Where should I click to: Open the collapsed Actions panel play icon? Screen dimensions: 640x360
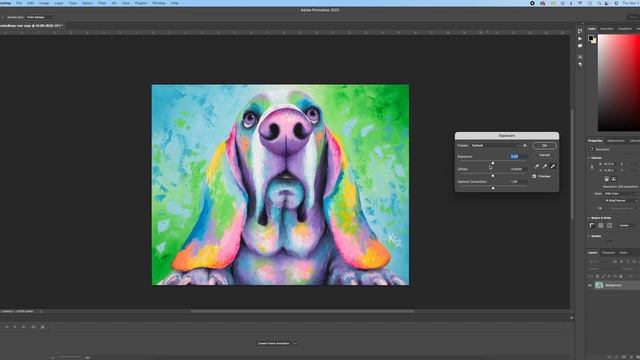580,39
